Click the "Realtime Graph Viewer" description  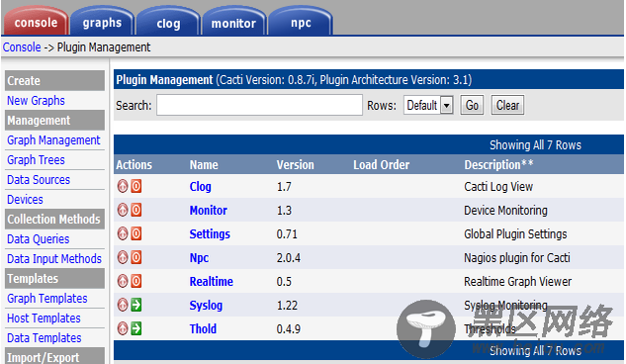(518, 281)
